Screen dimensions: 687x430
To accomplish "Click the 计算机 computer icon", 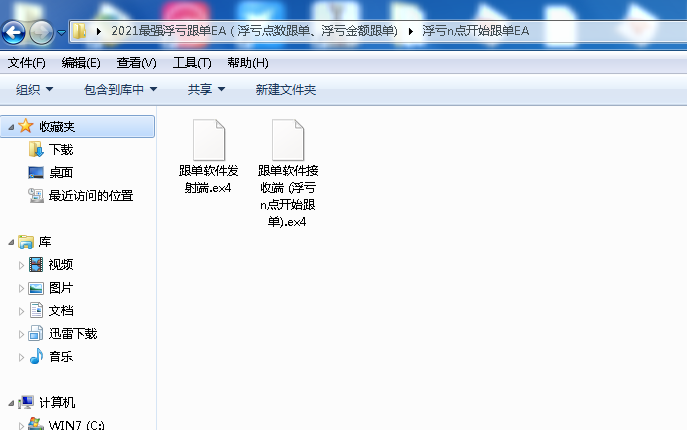I will tap(26, 402).
